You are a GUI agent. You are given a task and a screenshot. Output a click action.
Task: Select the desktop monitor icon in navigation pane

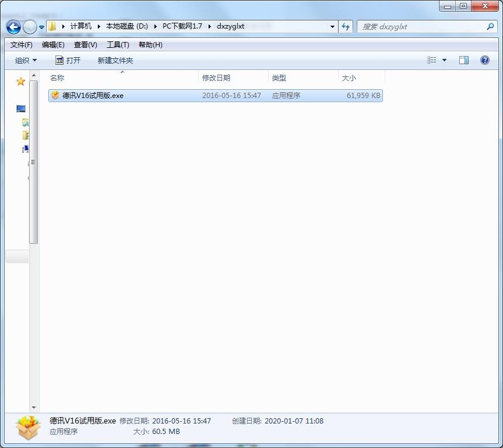coord(21,109)
